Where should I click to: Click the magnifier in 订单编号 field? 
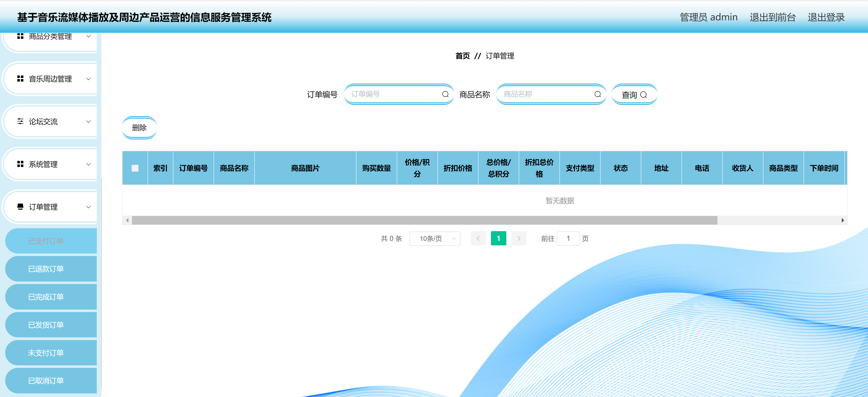(x=445, y=94)
